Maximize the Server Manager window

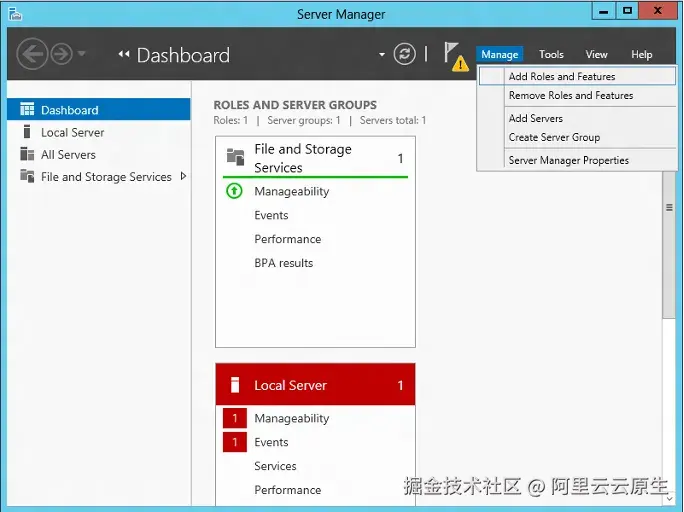click(x=627, y=11)
